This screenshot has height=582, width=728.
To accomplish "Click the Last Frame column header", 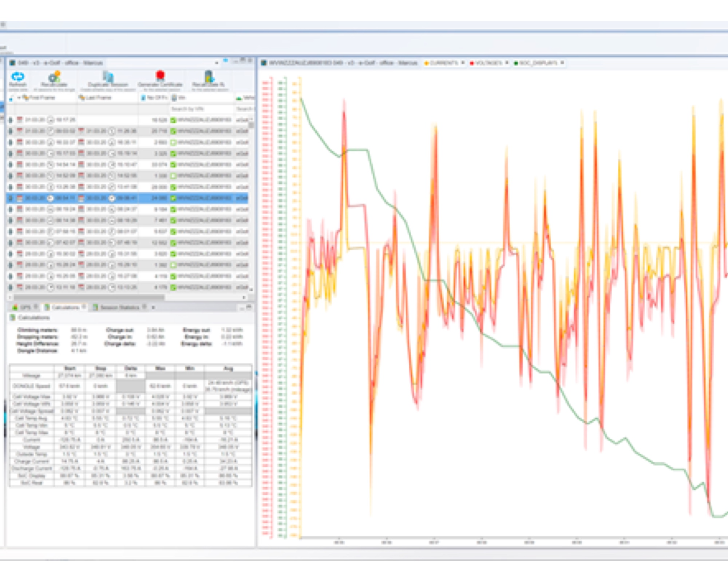I will coord(98,97).
